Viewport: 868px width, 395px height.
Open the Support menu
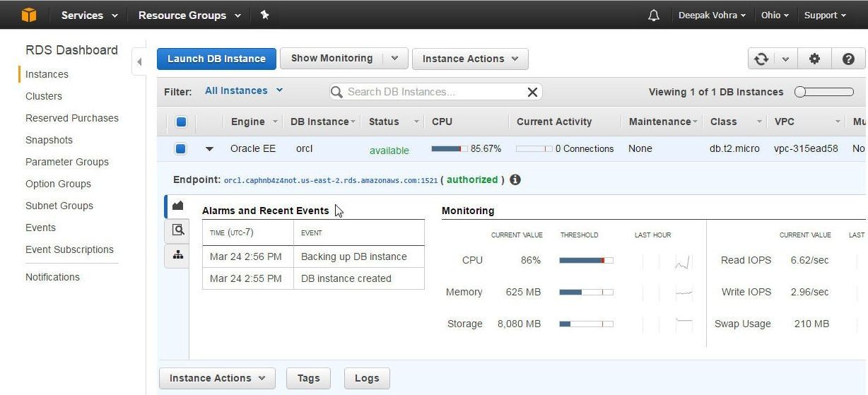pos(825,15)
